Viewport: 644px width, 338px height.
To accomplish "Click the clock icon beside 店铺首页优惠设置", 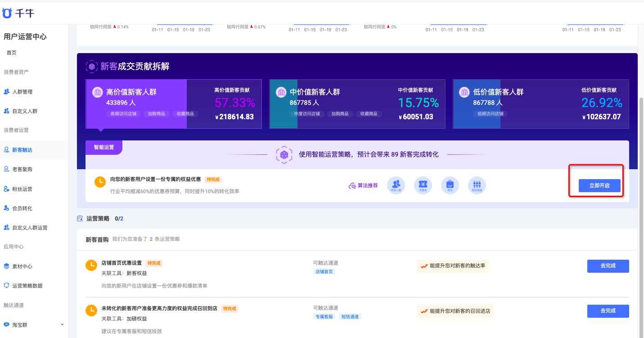I will click(x=91, y=266).
